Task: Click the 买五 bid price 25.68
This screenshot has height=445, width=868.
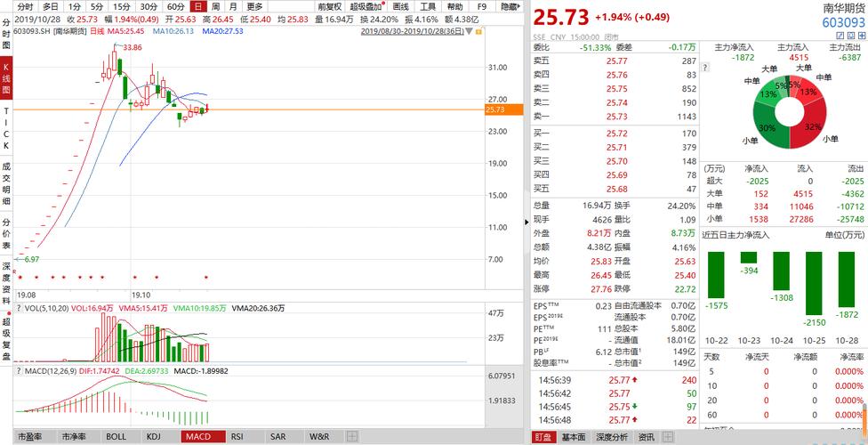Action: coord(616,189)
